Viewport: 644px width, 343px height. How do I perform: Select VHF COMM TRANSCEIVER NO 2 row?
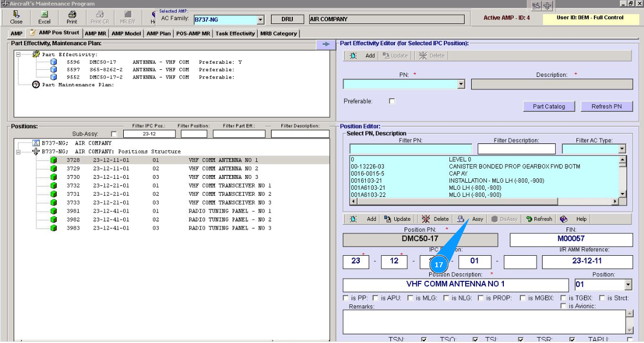pos(230,194)
